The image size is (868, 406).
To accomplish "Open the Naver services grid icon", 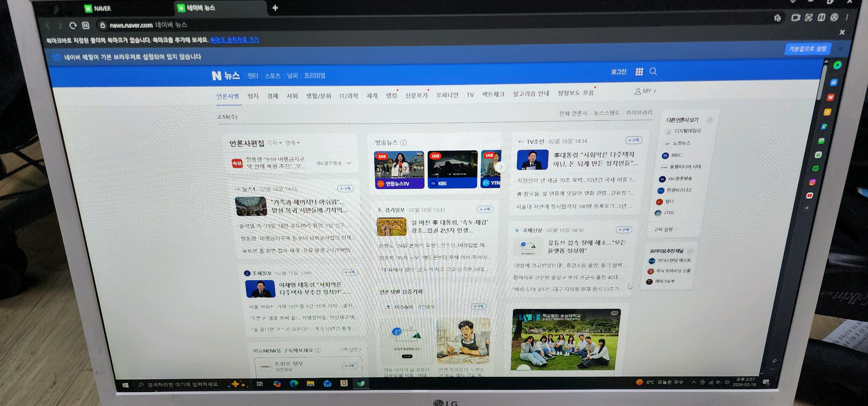I will [x=639, y=71].
